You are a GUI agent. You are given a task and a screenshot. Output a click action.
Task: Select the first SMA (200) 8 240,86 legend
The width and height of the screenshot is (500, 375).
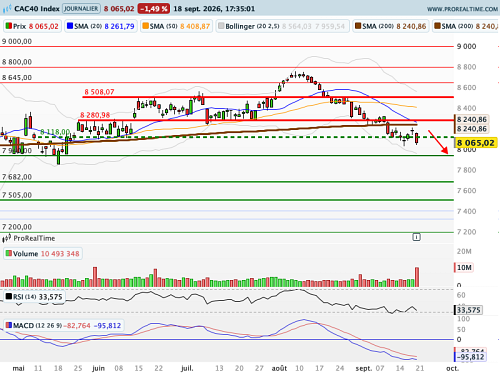[391, 26]
